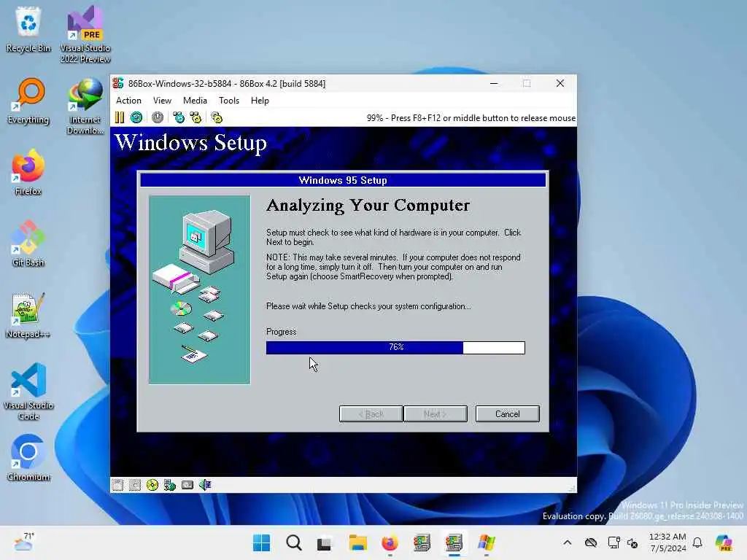Image resolution: width=747 pixels, height=560 pixels.
Task: Open the Tools menu
Action: click(x=228, y=101)
